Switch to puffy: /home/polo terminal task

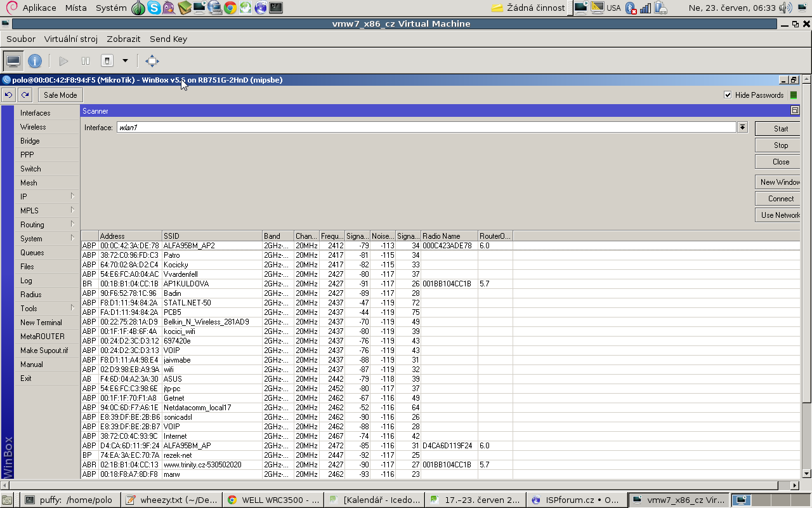pos(69,500)
